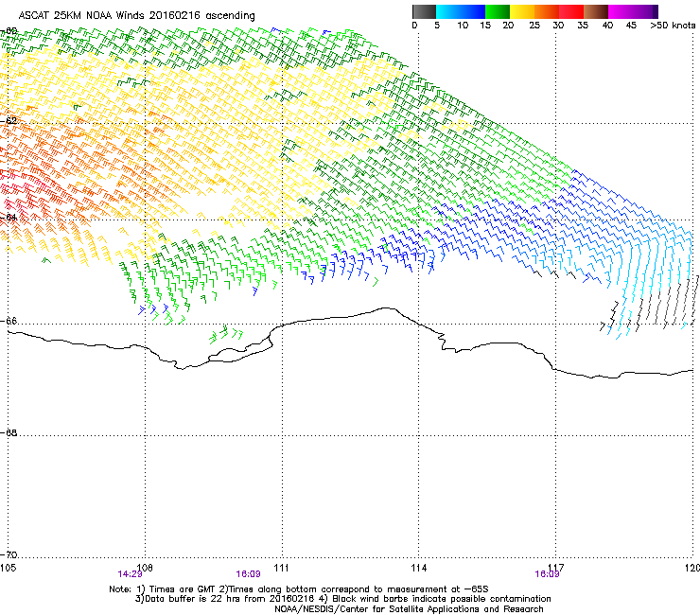
Task: Click the note line '3)Data buffer is 22 hrs'
Action: coord(342,599)
